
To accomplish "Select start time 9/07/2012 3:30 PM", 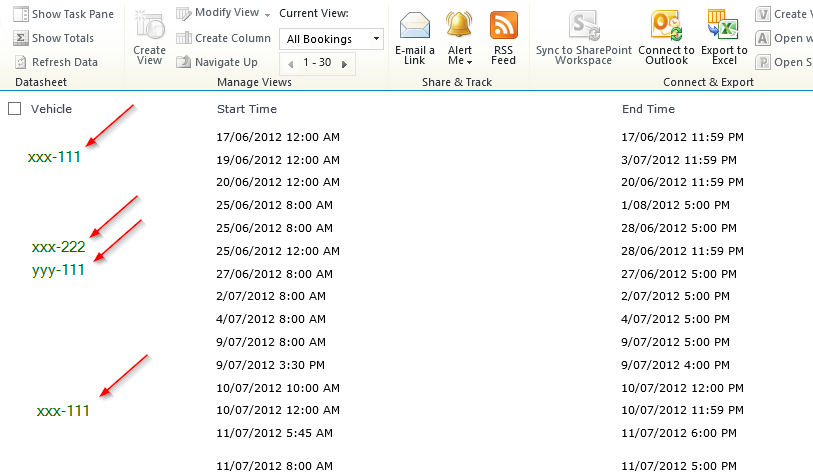I will click(x=271, y=365).
